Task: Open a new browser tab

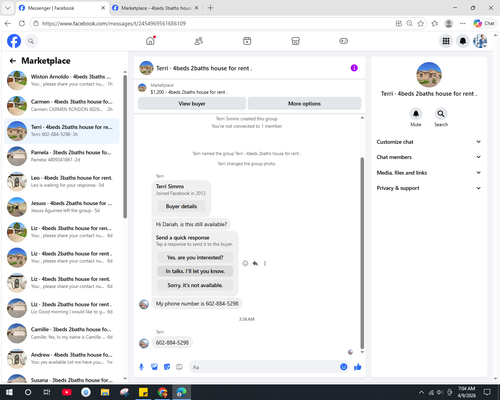Action: (210, 8)
